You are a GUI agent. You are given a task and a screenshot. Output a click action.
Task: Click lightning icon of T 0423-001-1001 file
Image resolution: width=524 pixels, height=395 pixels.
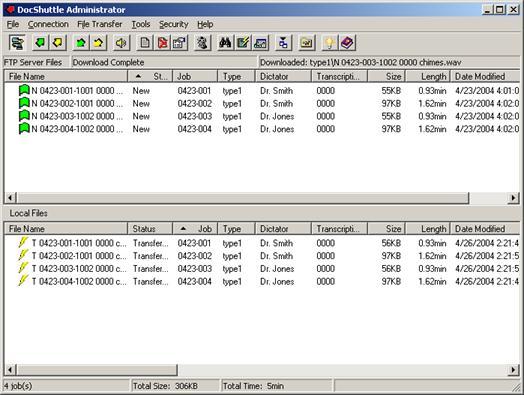(23, 242)
